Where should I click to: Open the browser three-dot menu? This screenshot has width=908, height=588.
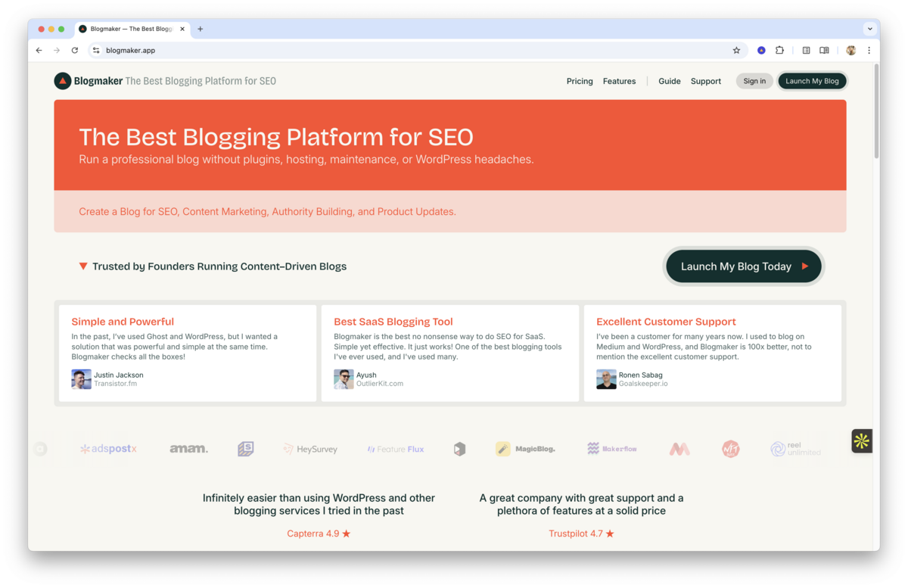pyautogui.click(x=869, y=50)
